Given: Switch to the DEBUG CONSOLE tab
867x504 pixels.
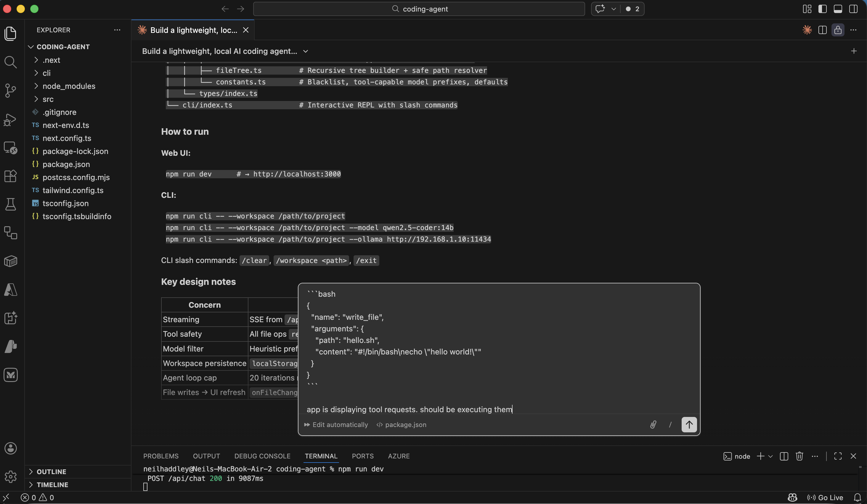Looking at the screenshot, I should (x=262, y=456).
